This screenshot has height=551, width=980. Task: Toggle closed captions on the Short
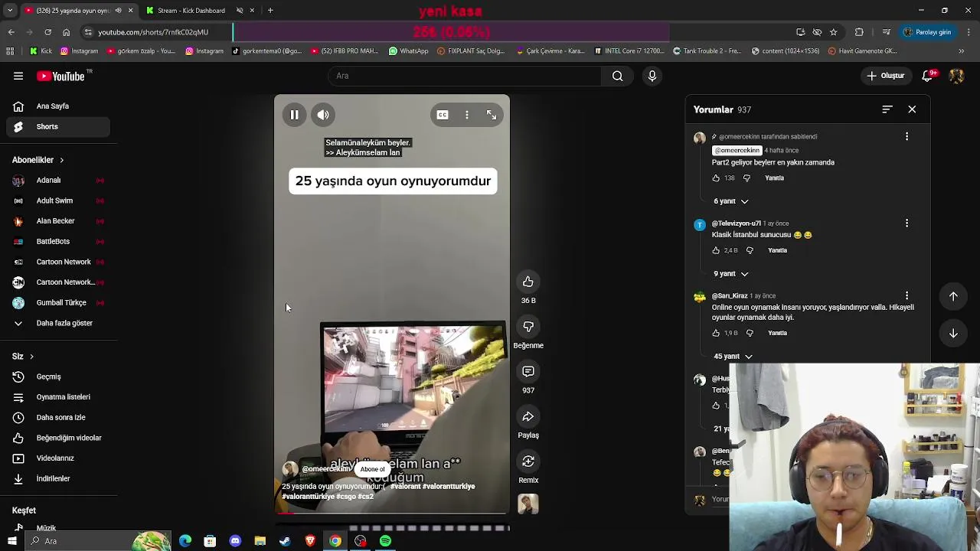(x=443, y=115)
